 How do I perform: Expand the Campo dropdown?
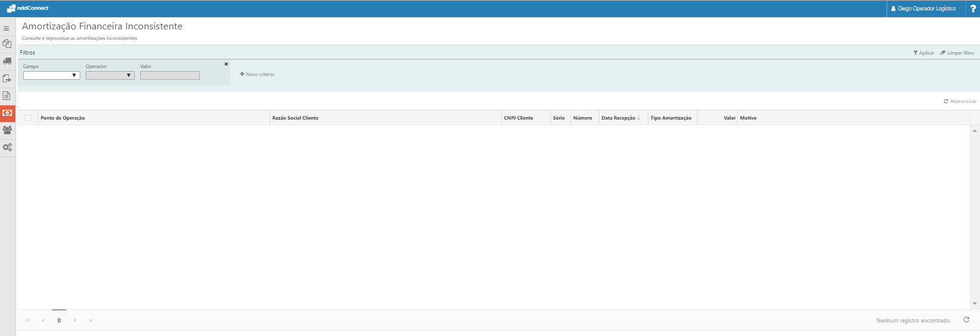pyautogui.click(x=51, y=75)
